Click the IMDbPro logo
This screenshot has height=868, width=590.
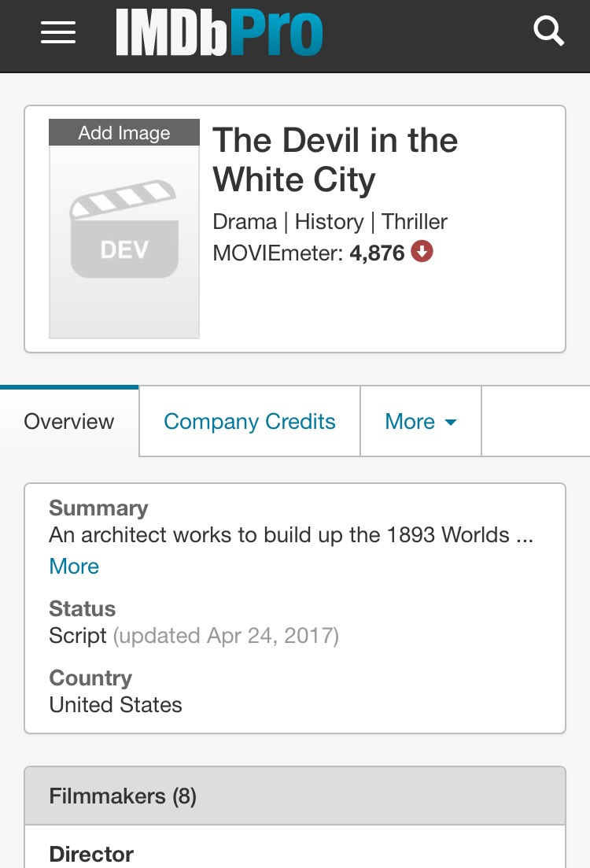coord(219,32)
